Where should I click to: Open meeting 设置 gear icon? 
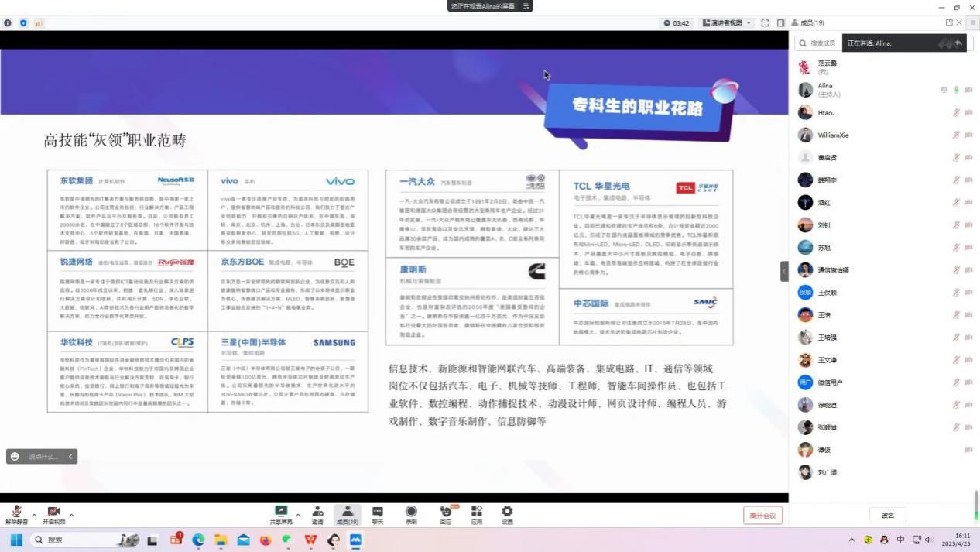(507, 515)
